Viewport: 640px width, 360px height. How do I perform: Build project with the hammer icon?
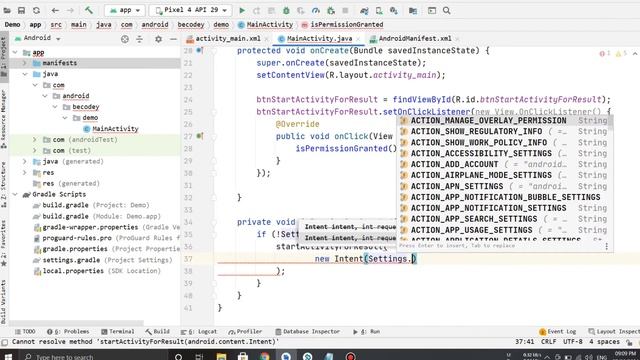[x=89, y=10]
